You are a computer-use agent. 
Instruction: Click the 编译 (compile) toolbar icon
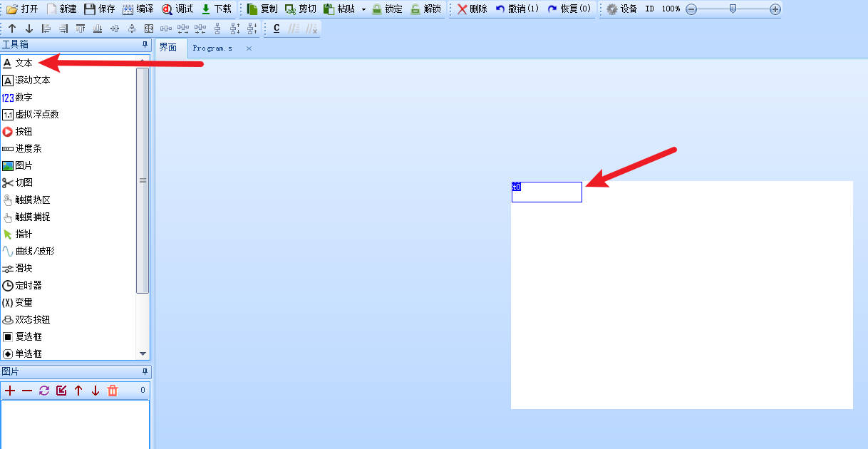(x=138, y=9)
